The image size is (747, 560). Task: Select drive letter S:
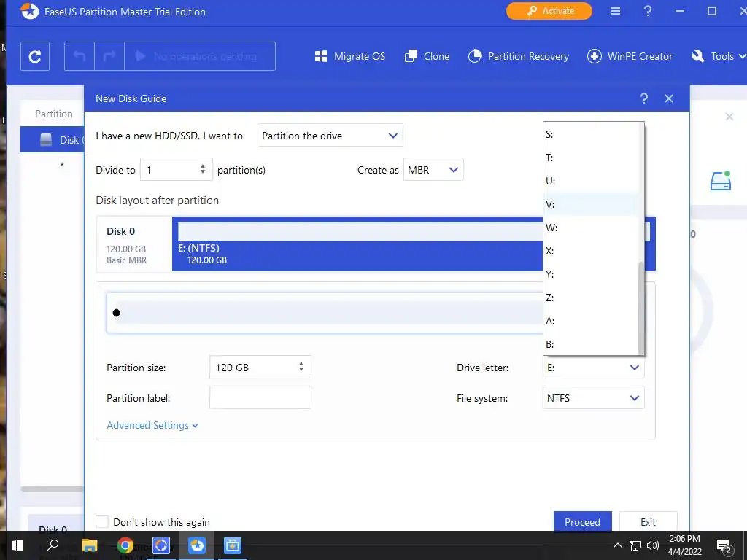[591, 134]
